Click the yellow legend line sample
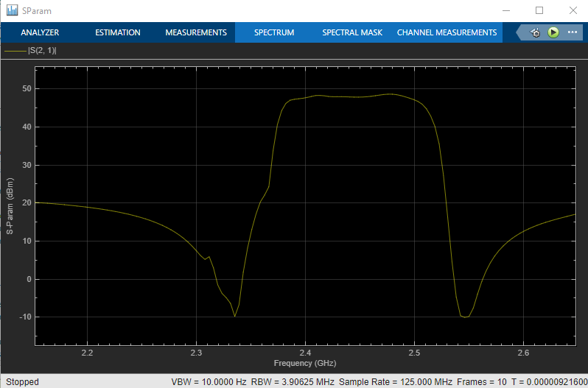The image size is (588, 388). (x=15, y=51)
